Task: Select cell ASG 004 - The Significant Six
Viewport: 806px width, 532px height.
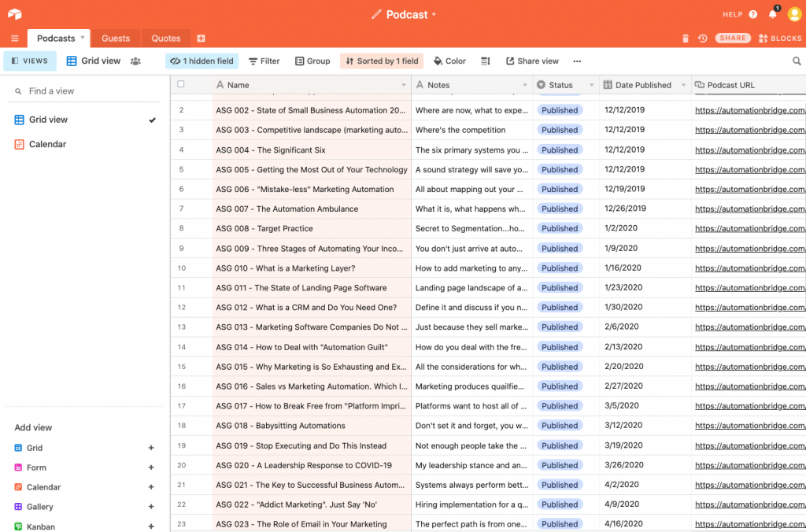Action: tap(312, 150)
